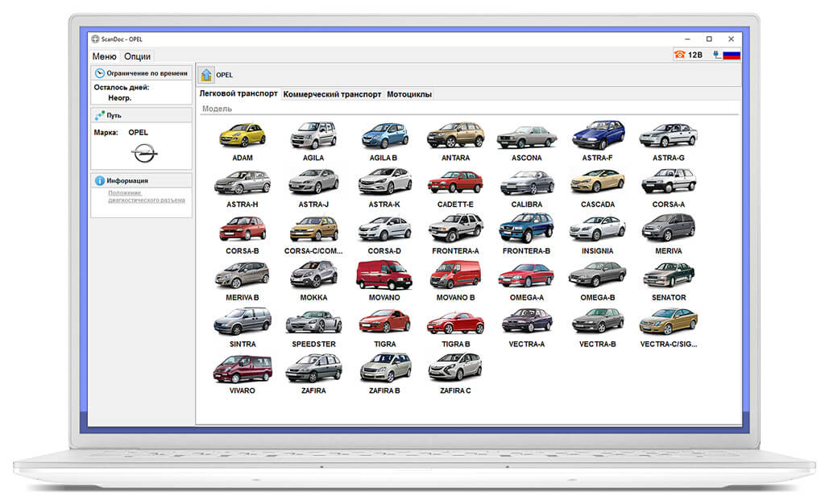
Task: Select the yellow ADAM car icon
Action: pyautogui.click(x=243, y=135)
